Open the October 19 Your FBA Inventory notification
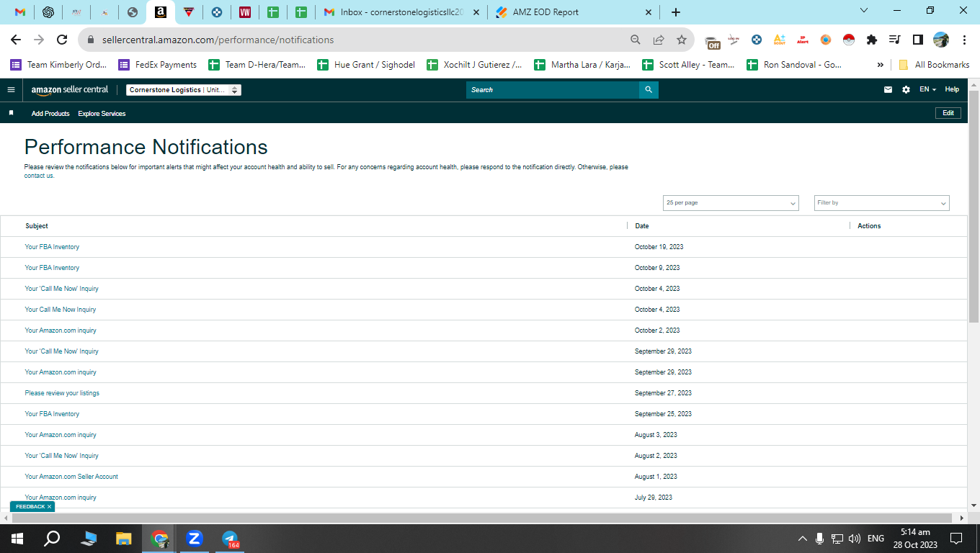The height and width of the screenshot is (553, 980). coord(52,247)
